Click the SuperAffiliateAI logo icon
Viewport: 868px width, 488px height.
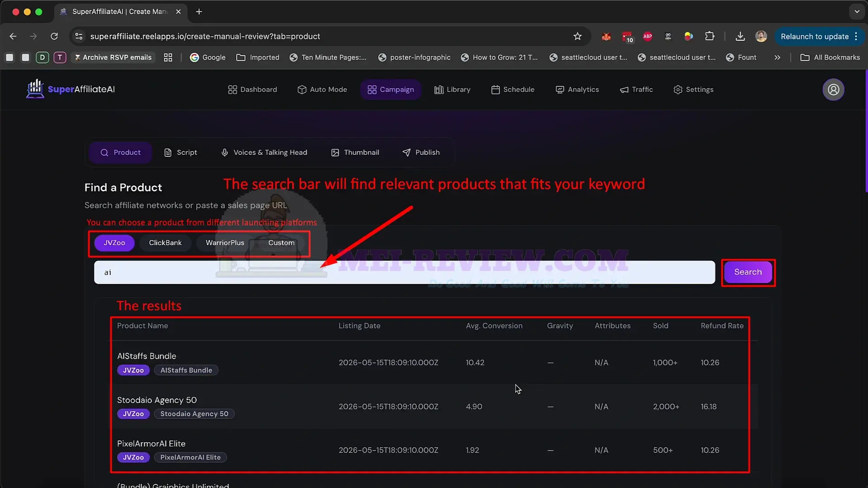[x=35, y=89]
